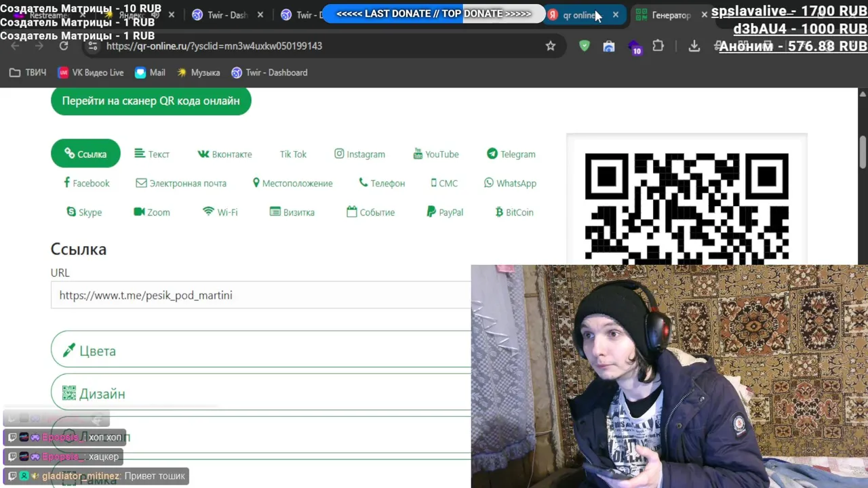Click 'Перейти на сканер QR кода онлайн' button

pos(151,101)
